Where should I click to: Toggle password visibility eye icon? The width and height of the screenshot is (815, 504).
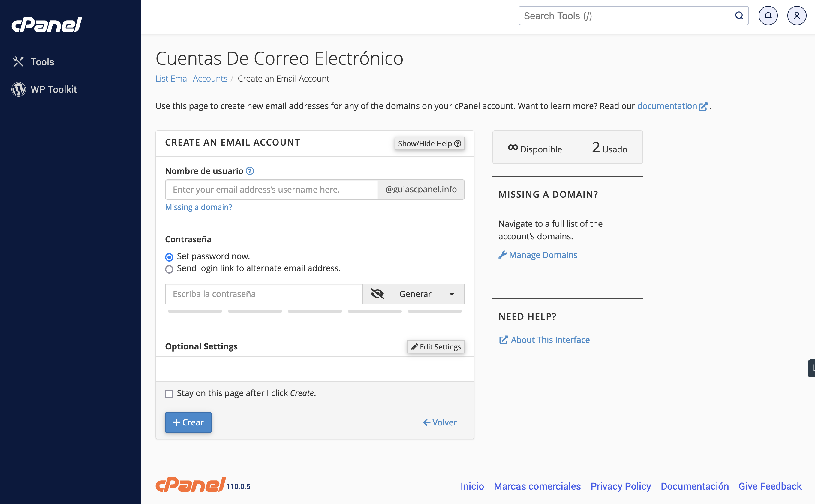click(377, 294)
